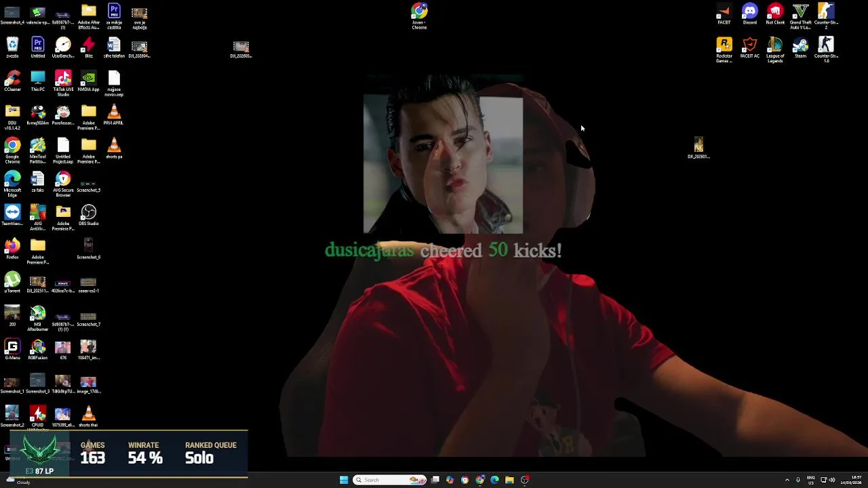This screenshot has height=488, width=868.
Task: Launch Rockstar Games Launcher shortcut
Action: click(724, 50)
